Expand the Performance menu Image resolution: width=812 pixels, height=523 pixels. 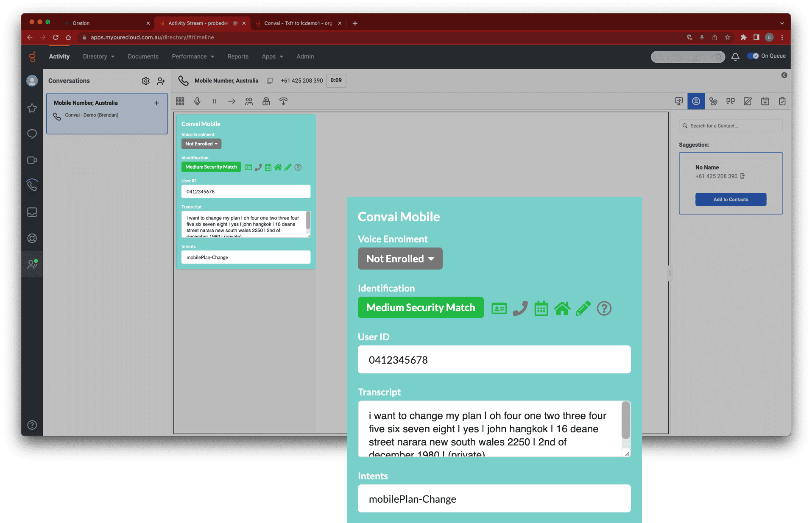click(193, 56)
